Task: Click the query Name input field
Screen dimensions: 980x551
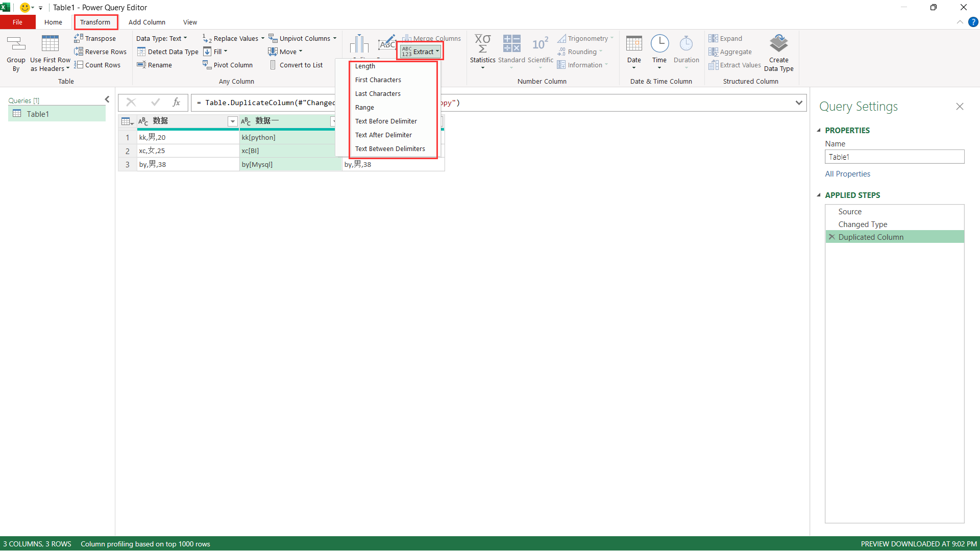Action: click(x=894, y=157)
